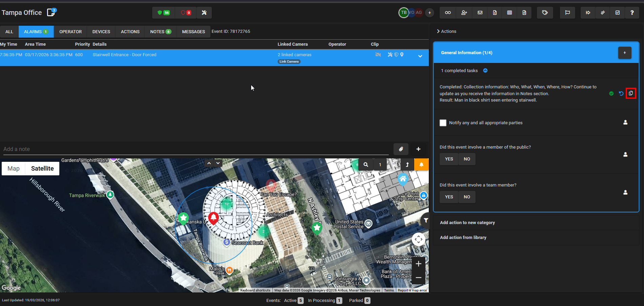Click the envelope email icon in the toolbar
The width and height of the screenshot is (644, 306).
click(480, 13)
